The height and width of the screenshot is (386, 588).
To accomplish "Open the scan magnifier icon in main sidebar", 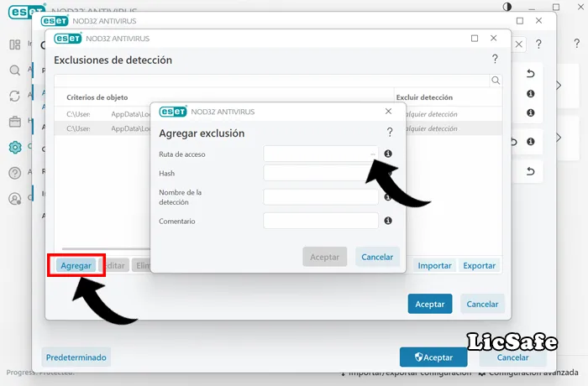I will (14, 70).
